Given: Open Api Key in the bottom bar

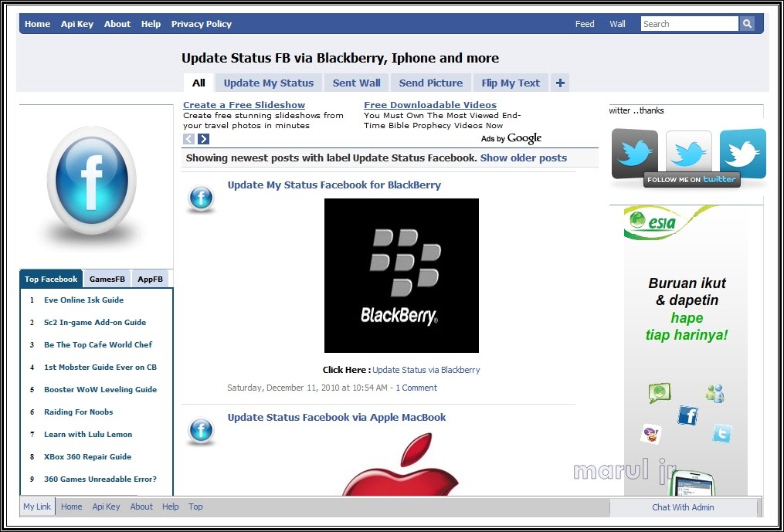Looking at the screenshot, I should [106, 507].
